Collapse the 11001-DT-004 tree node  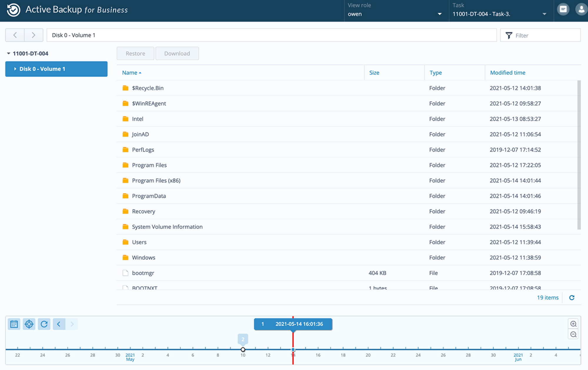pos(9,53)
